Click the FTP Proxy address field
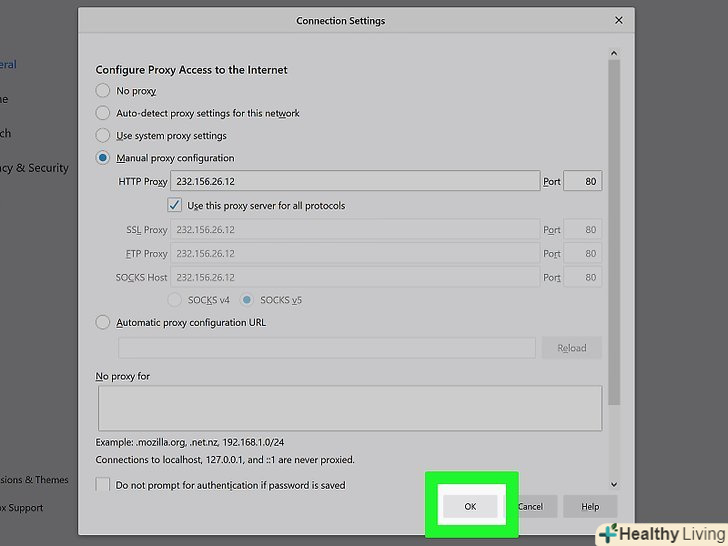728x546 pixels. pyautogui.click(x=355, y=254)
